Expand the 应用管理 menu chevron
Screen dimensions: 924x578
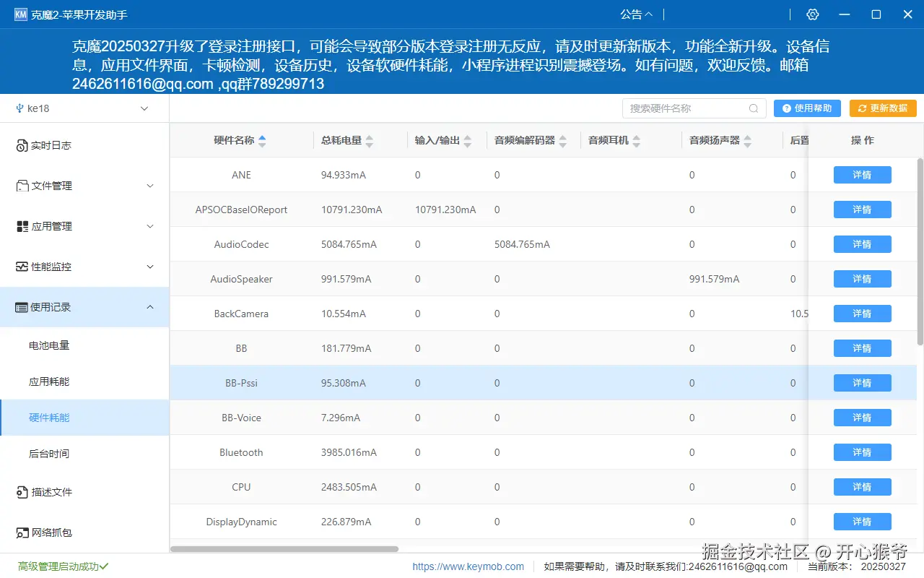pos(150,226)
